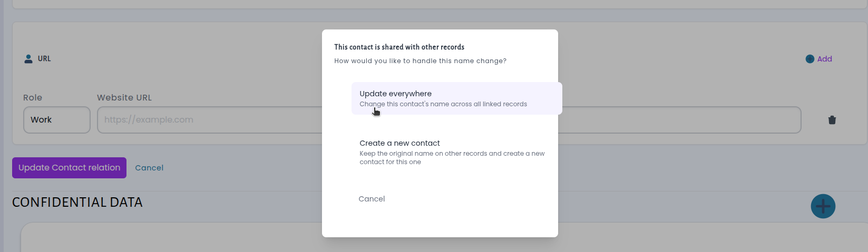The width and height of the screenshot is (868, 252).
Task: Click the person icon beside URL heading
Action: pyautogui.click(x=28, y=59)
